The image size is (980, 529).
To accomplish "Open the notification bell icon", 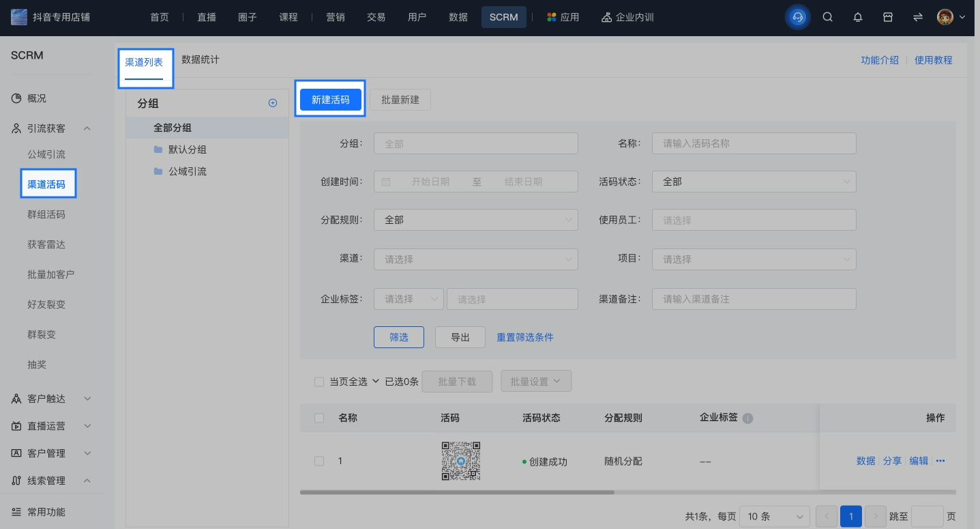I will 858,17.
